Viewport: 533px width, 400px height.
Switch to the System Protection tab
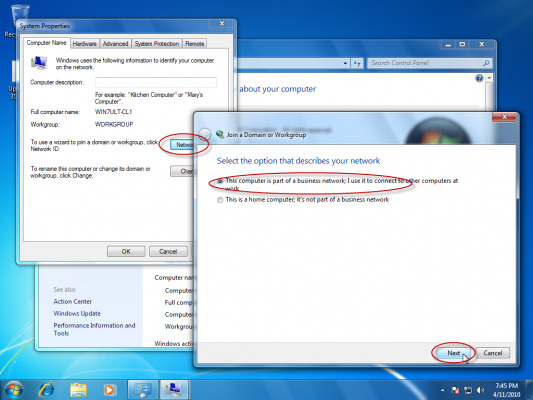click(x=157, y=44)
